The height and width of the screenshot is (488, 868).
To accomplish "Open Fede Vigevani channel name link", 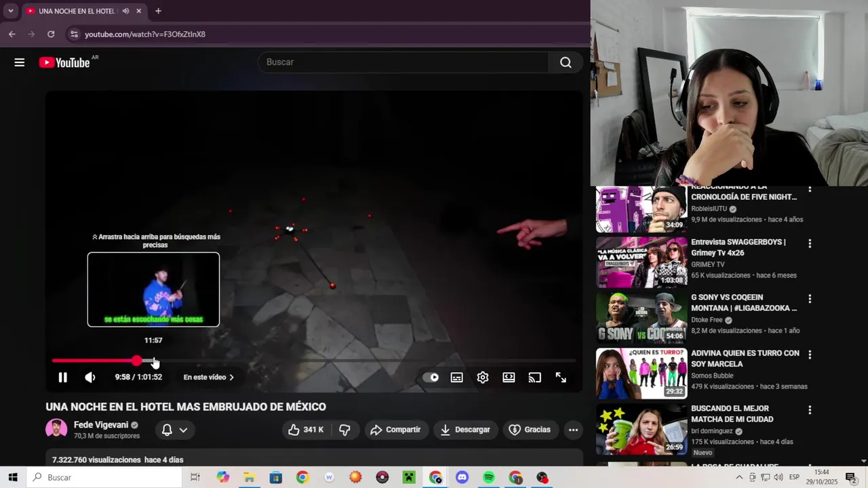I will [x=101, y=425].
